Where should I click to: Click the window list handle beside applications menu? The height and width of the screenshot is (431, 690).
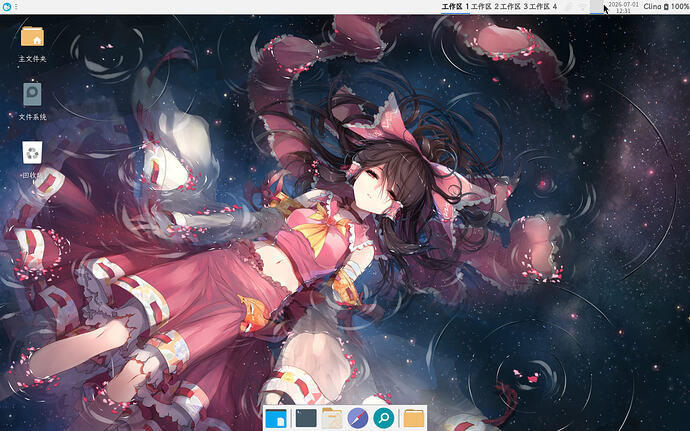[16, 7]
